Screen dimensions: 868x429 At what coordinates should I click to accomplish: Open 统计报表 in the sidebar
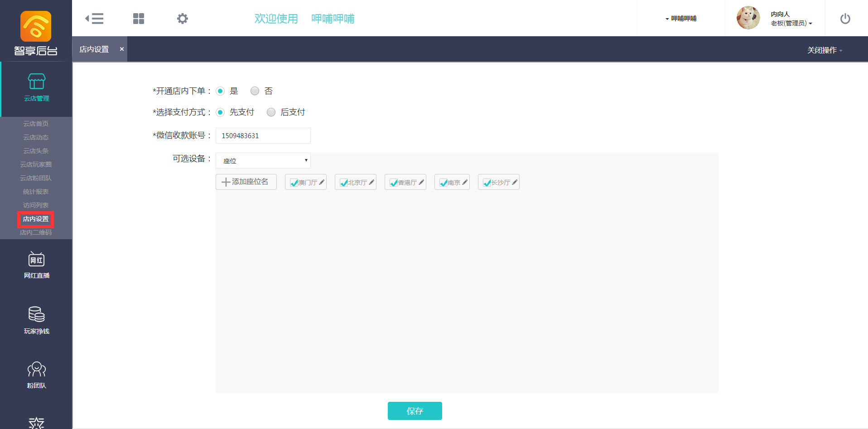coord(36,192)
